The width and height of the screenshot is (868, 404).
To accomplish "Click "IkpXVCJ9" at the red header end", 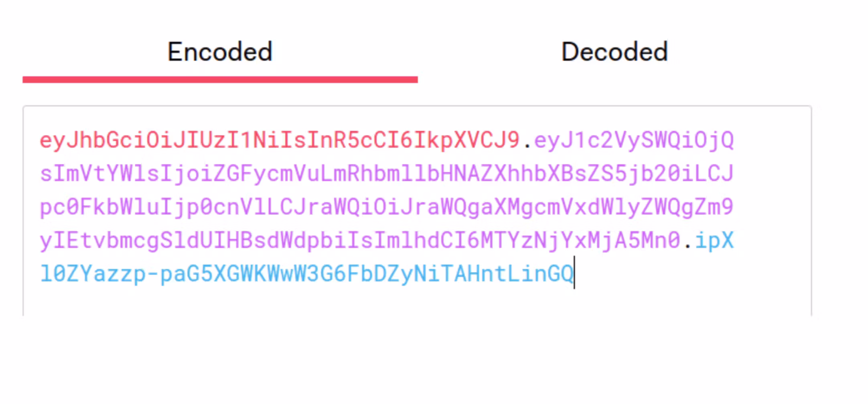I will point(466,140).
